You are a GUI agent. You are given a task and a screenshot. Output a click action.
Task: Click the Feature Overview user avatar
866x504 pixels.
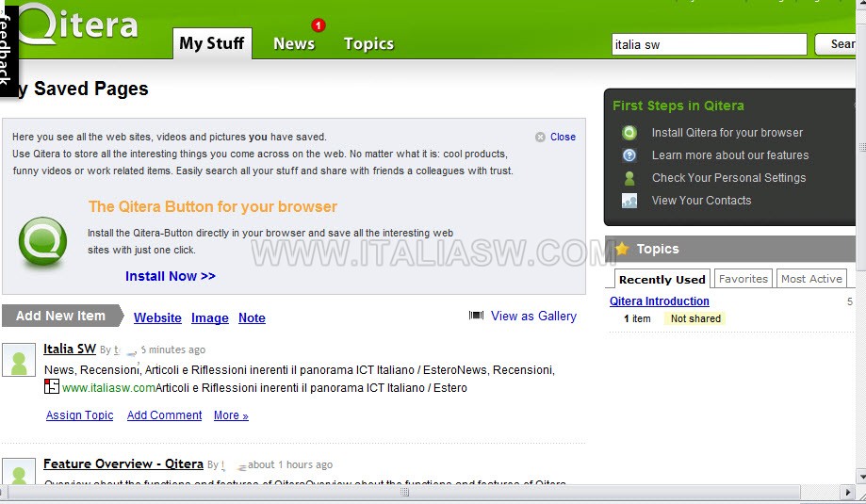(19, 471)
